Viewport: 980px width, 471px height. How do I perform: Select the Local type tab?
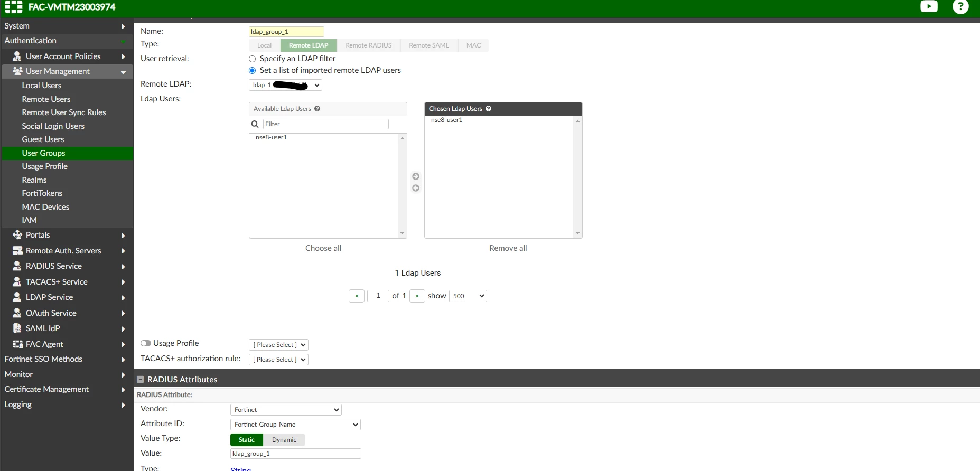click(265, 45)
